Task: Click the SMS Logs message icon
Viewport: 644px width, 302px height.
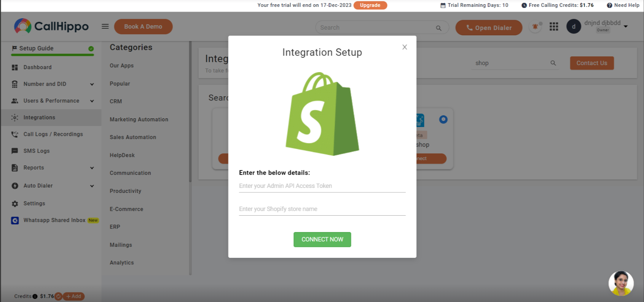Action: (x=15, y=151)
